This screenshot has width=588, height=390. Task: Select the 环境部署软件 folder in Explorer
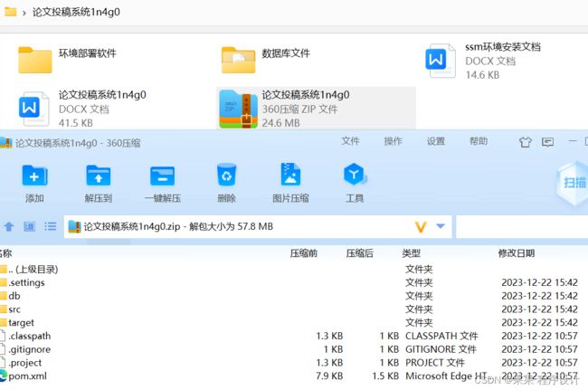(x=68, y=60)
